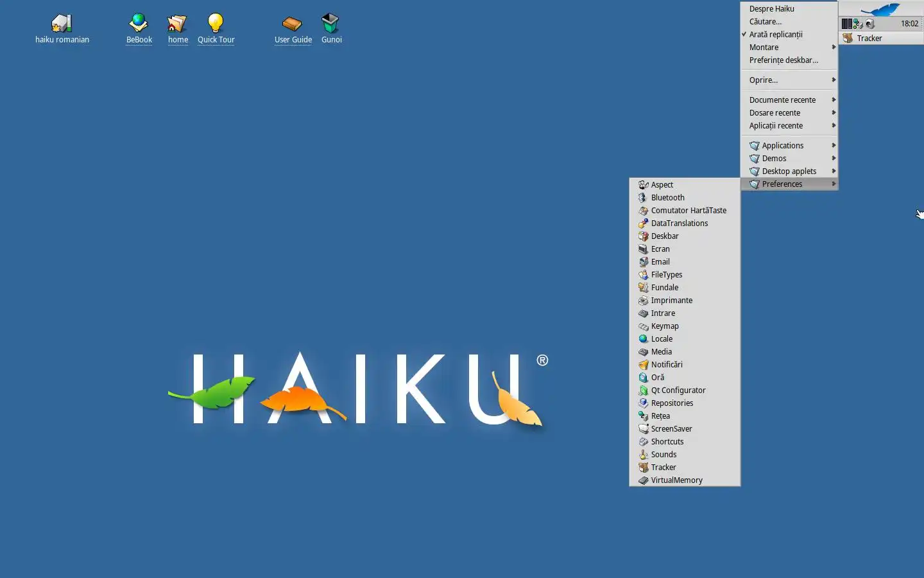
Task: Expand Aplicații recente submenu arrow
Action: click(x=834, y=125)
